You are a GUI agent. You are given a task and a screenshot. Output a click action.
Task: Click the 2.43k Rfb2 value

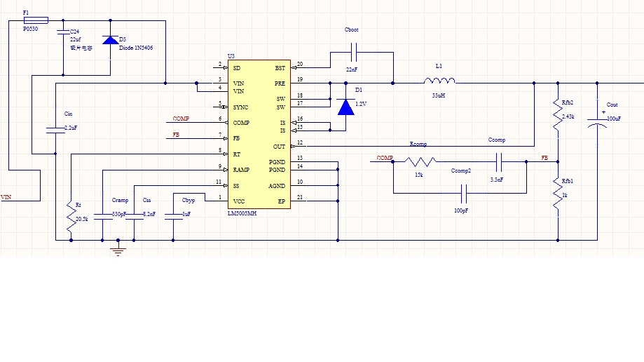click(568, 116)
